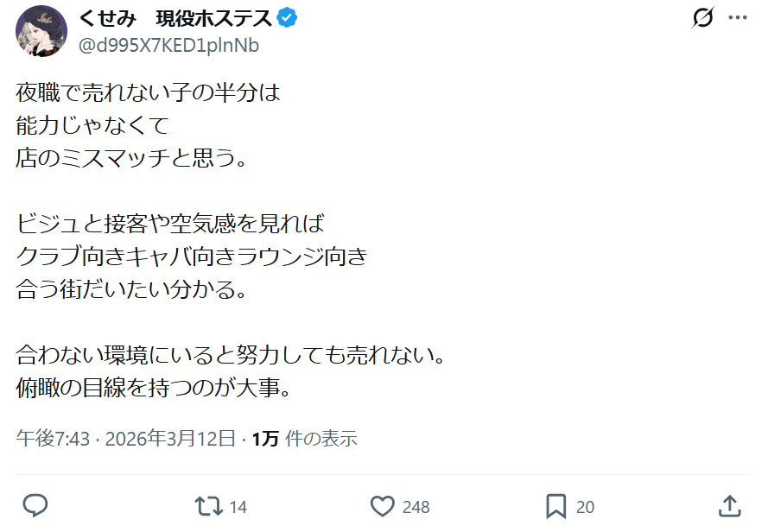Click the blue verified checkmark badge

(x=288, y=16)
